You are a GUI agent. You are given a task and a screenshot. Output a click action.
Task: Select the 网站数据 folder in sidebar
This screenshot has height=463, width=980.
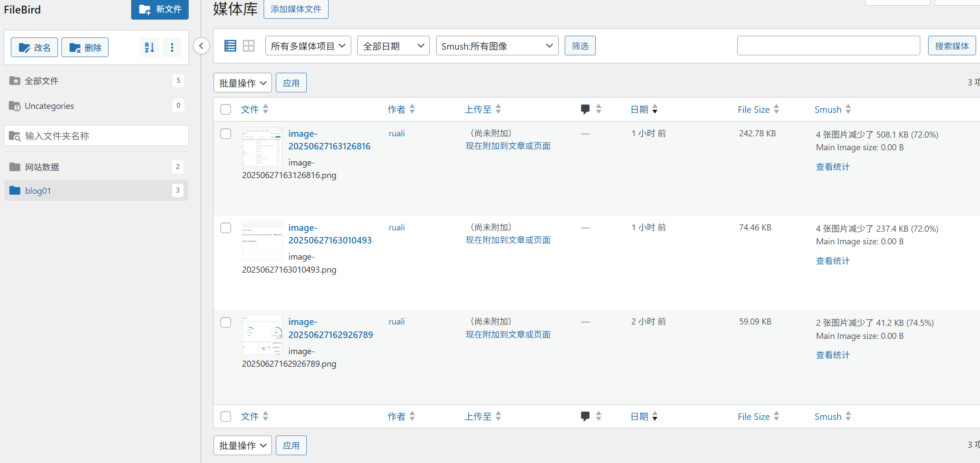coord(42,167)
